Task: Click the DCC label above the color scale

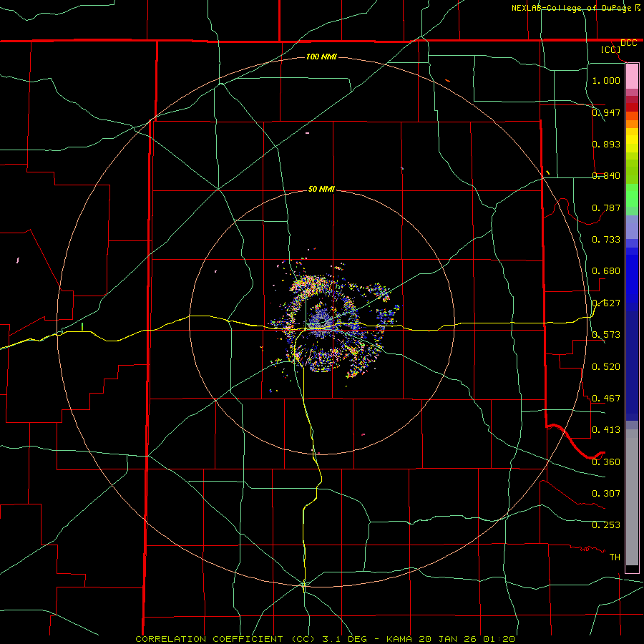Action: (x=628, y=43)
